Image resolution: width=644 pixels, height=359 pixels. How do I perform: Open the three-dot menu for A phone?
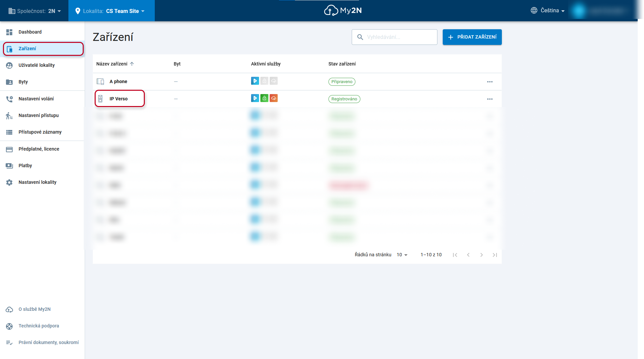(490, 82)
